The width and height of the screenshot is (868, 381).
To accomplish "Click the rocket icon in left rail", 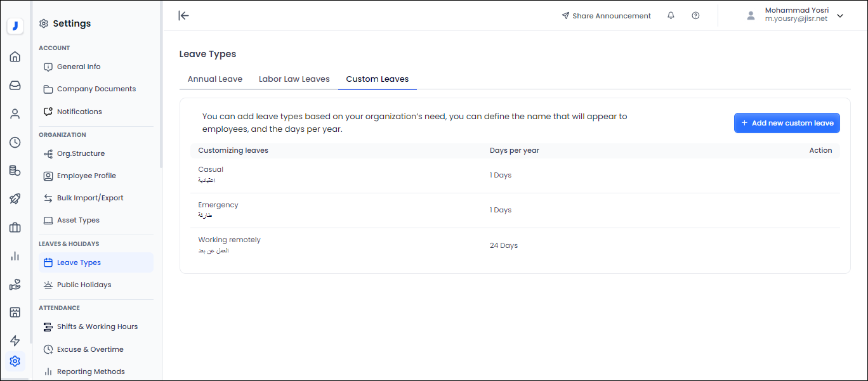I will click(15, 199).
